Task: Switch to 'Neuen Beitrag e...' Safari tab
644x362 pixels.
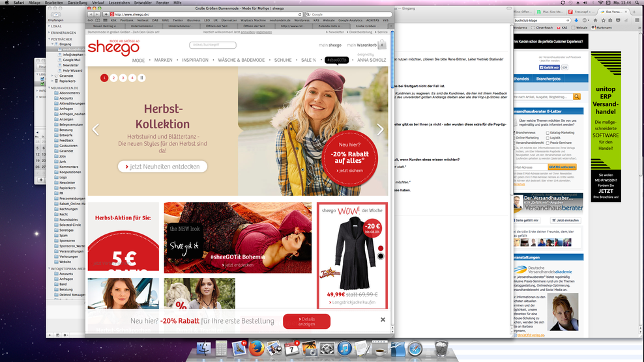Action: point(105,26)
